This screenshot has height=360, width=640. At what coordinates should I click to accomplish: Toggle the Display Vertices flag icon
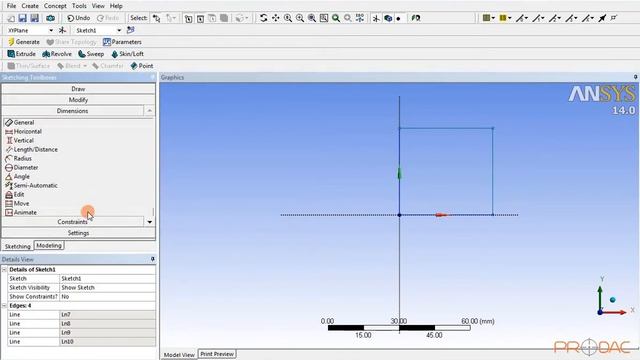[614, 18]
